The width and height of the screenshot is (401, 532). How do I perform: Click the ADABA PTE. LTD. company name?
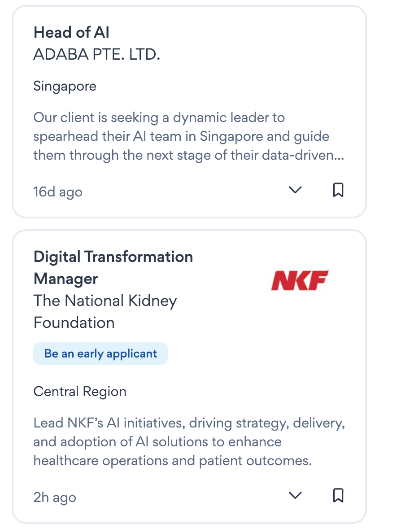(x=97, y=54)
